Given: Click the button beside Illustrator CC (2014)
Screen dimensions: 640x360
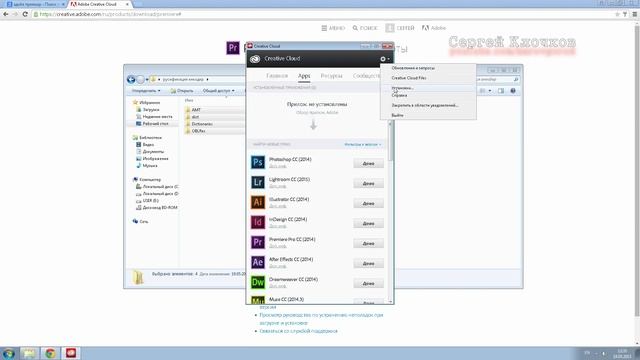Looking at the screenshot, I should 369,203.
